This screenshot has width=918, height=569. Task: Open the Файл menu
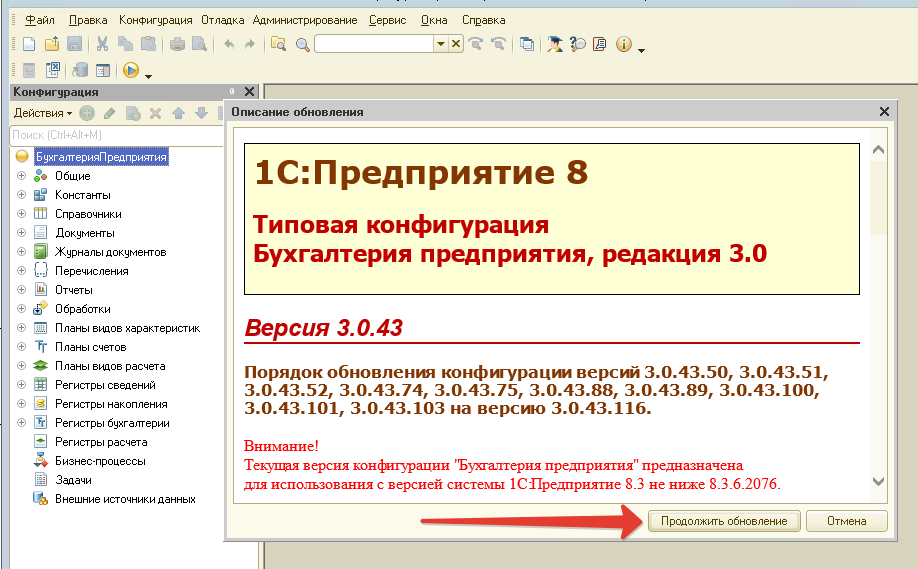[40, 20]
